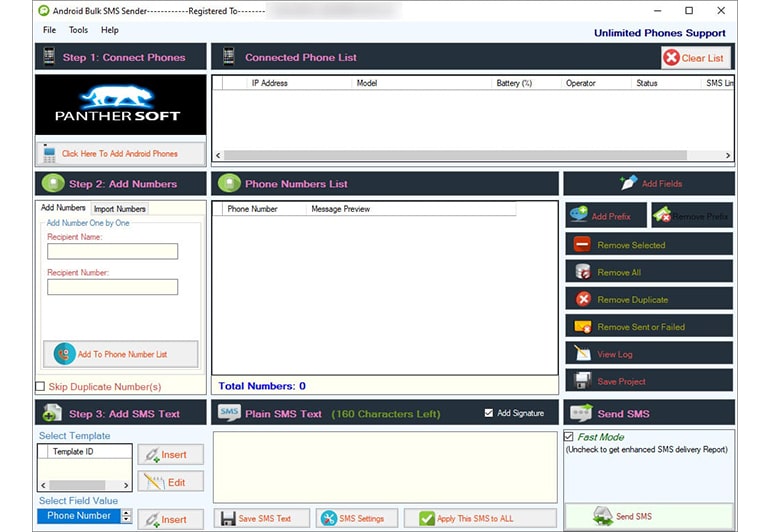Click right arrow of Template ID list scrollbar

tap(126, 485)
